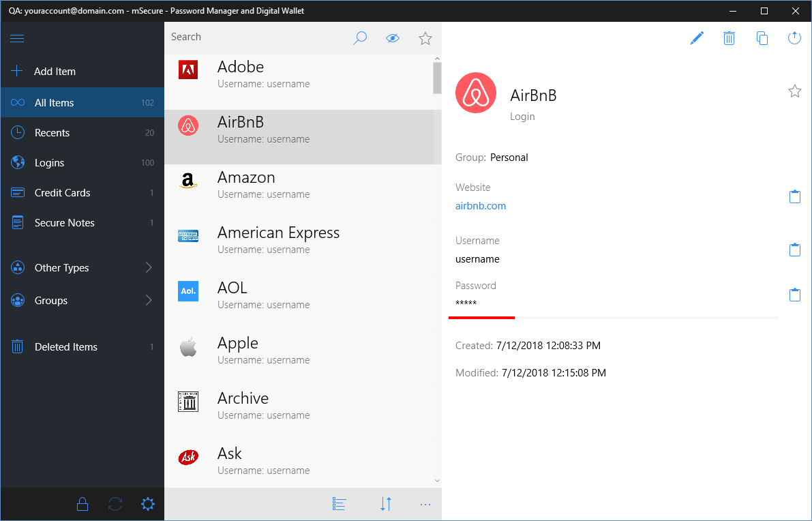This screenshot has width=812, height=521.
Task: Click the American Express card icon
Action: [x=188, y=236]
